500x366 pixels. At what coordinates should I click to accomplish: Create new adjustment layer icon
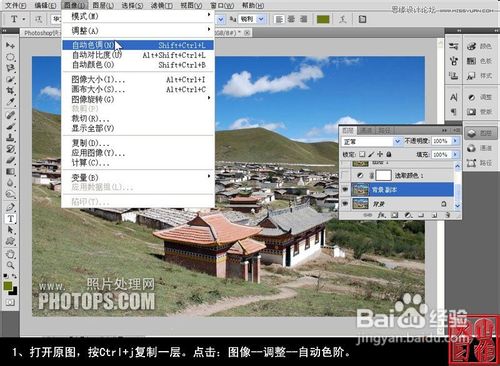[x=408, y=215]
